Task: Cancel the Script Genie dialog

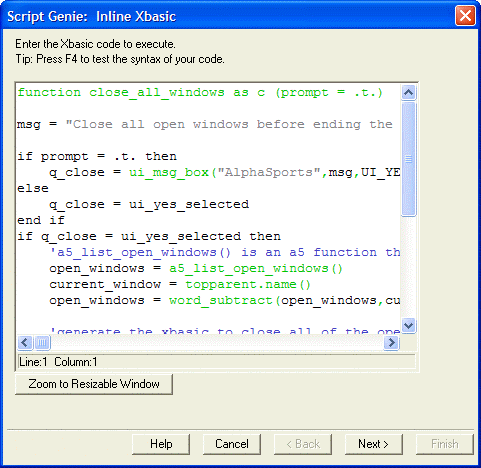Action: 232,444
